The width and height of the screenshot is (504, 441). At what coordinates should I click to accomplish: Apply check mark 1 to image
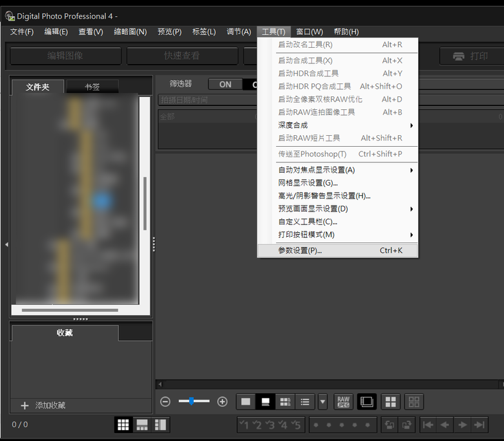[x=244, y=425]
